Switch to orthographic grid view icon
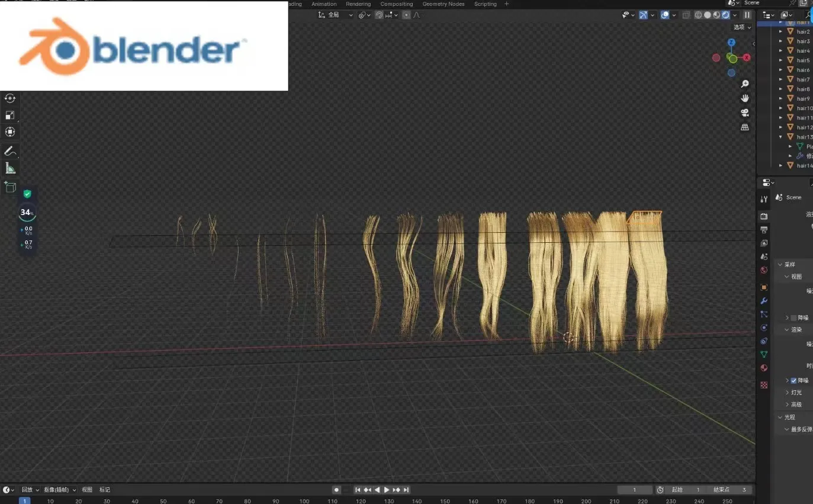This screenshot has width=813, height=504. tap(745, 127)
